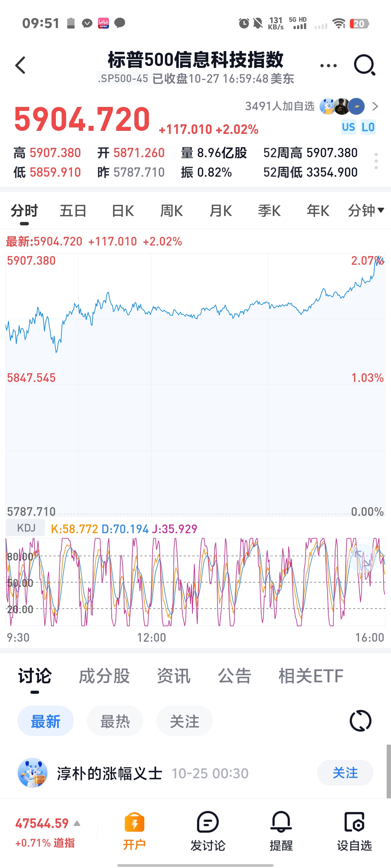
Task: Select the 最新 filter chip
Action: pos(46,721)
